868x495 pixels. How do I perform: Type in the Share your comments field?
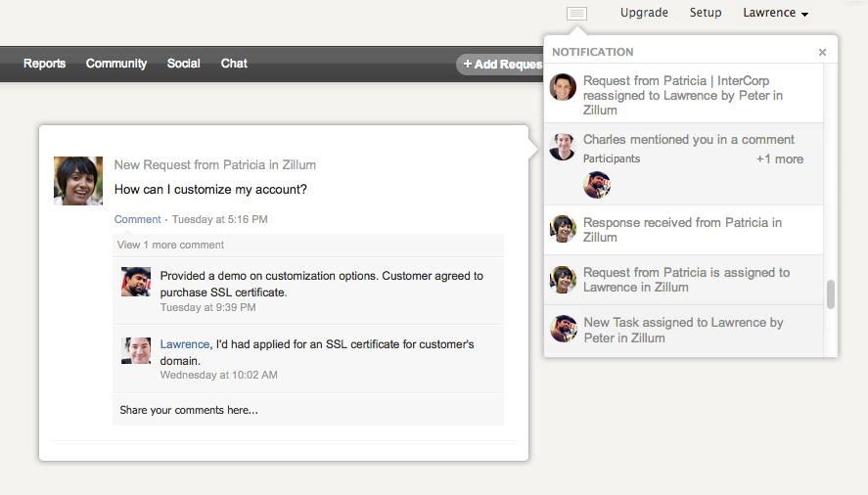(x=308, y=410)
